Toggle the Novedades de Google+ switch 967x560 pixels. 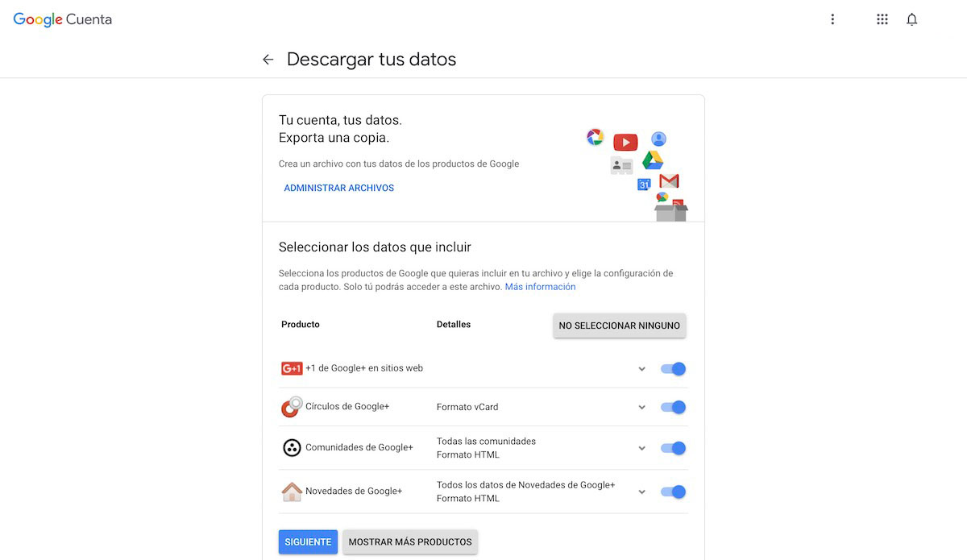tap(673, 492)
